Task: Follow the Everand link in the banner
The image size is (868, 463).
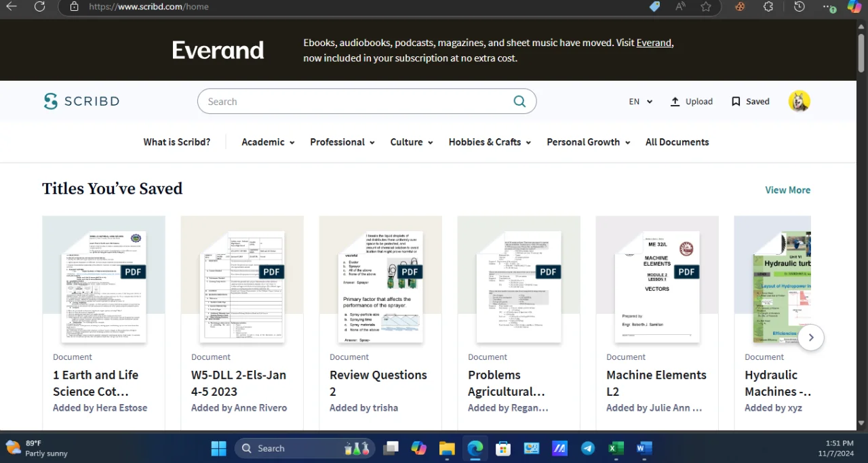Action: click(654, 43)
